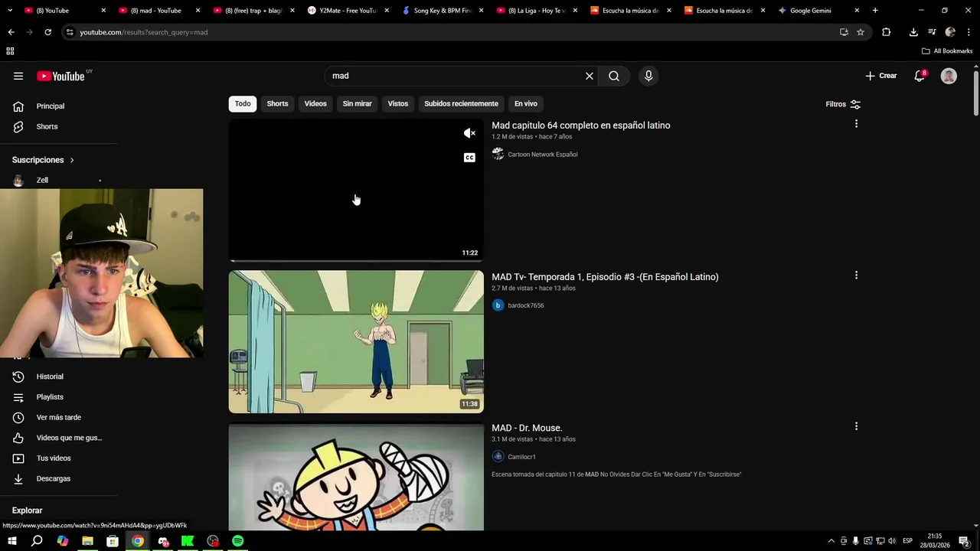Open options menu for MAD Tv Temporada 1 video

pos(856,275)
